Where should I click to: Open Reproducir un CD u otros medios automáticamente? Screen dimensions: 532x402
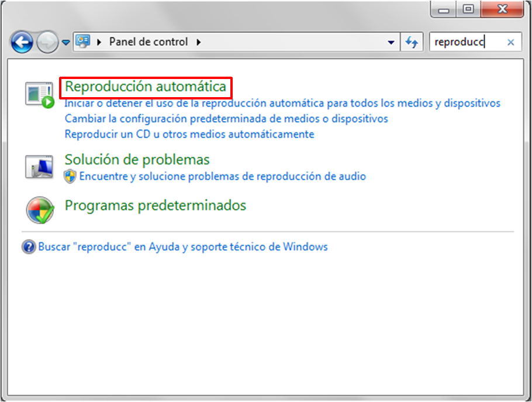[x=189, y=134]
